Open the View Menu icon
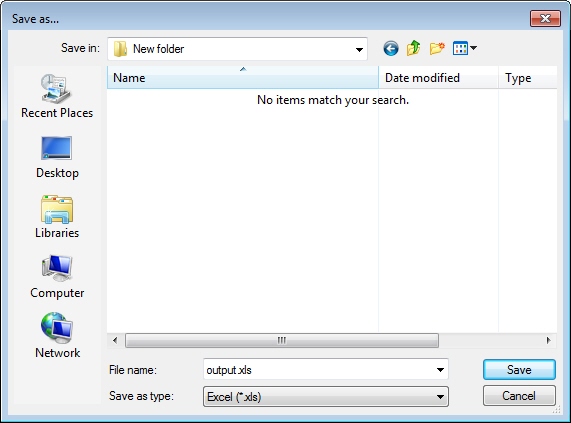 coord(460,48)
